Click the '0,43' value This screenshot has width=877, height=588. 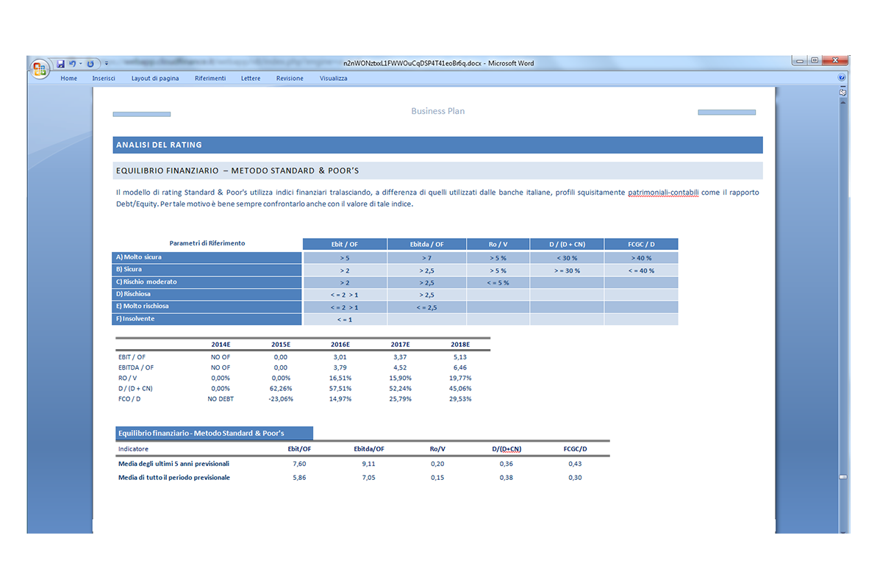click(x=575, y=464)
